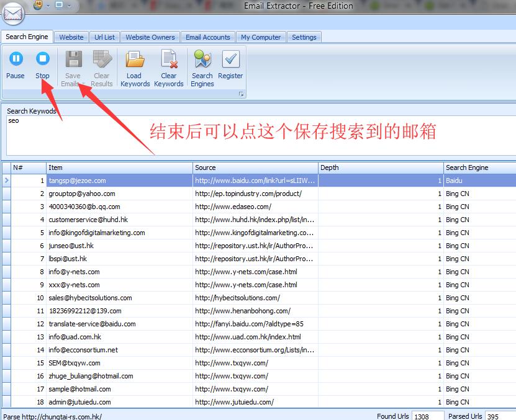Viewport: 516px width, 420px height.
Task: Sort by the Depth column header
Action: 381,168
